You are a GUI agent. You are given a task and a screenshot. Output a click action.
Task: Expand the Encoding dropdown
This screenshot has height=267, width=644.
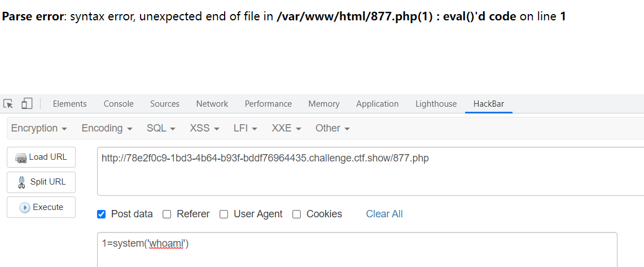click(x=107, y=128)
